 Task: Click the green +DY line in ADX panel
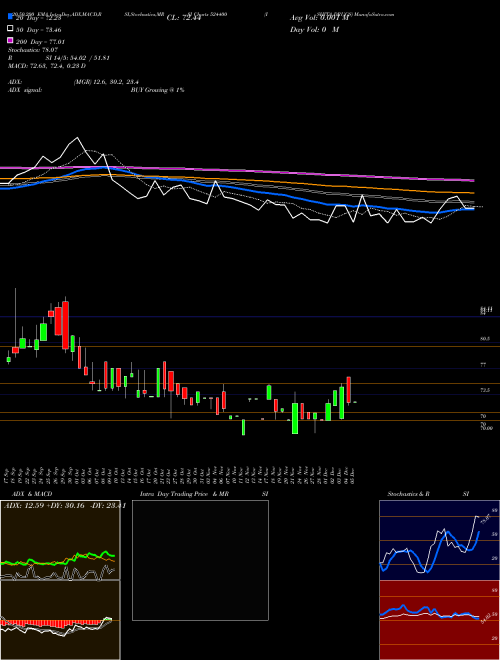(58, 559)
